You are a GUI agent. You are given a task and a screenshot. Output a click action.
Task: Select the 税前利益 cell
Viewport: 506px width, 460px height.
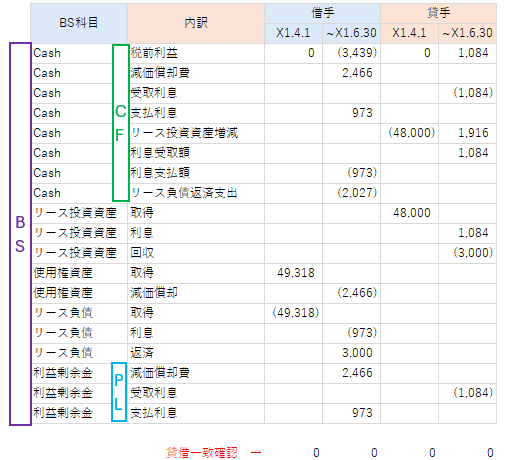pos(196,53)
